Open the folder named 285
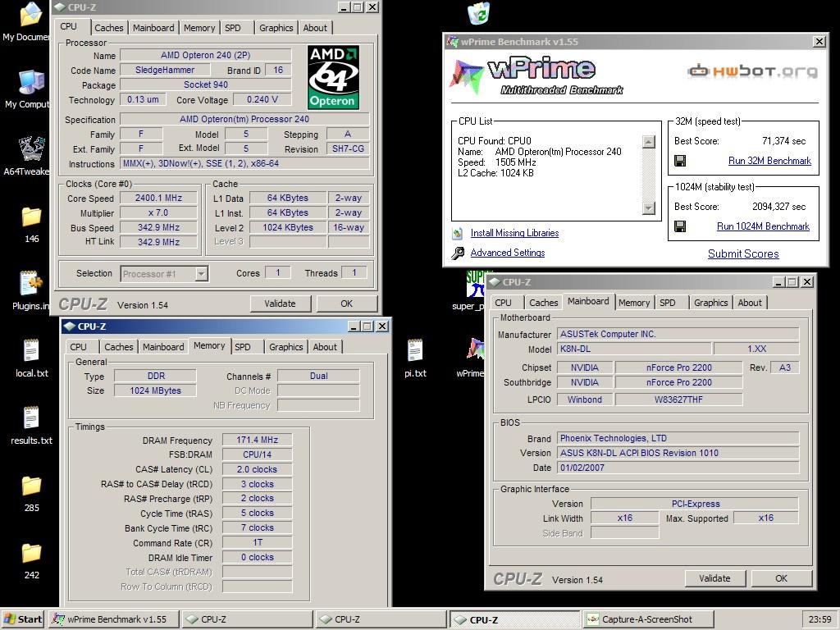Image resolution: width=840 pixels, height=630 pixels. coord(31,486)
